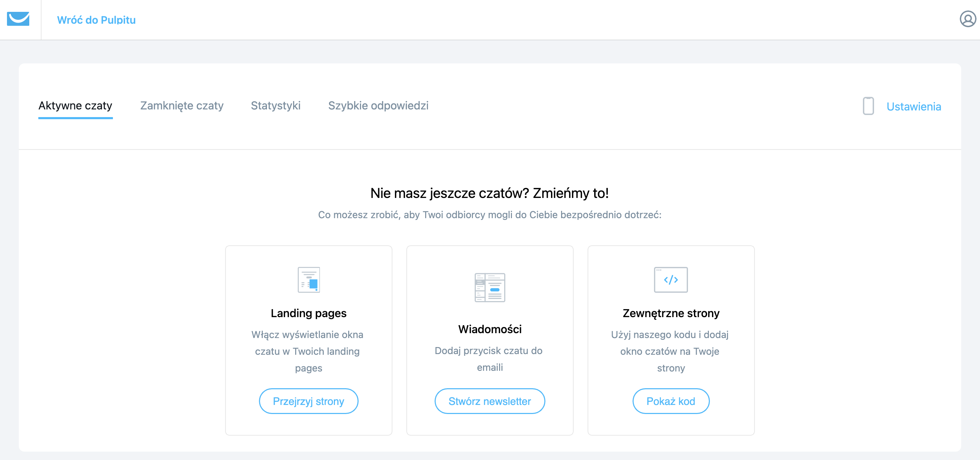Open the Ustawienia settings link

[914, 107]
